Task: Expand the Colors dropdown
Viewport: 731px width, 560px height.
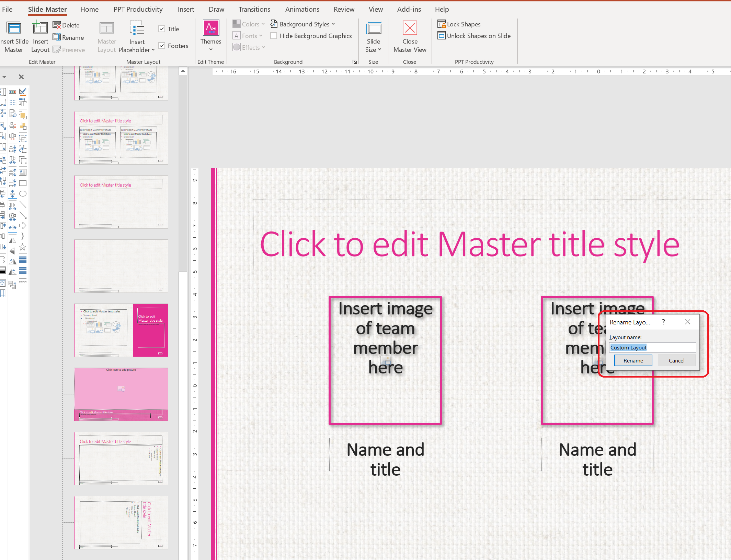Action: pos(248,24)
